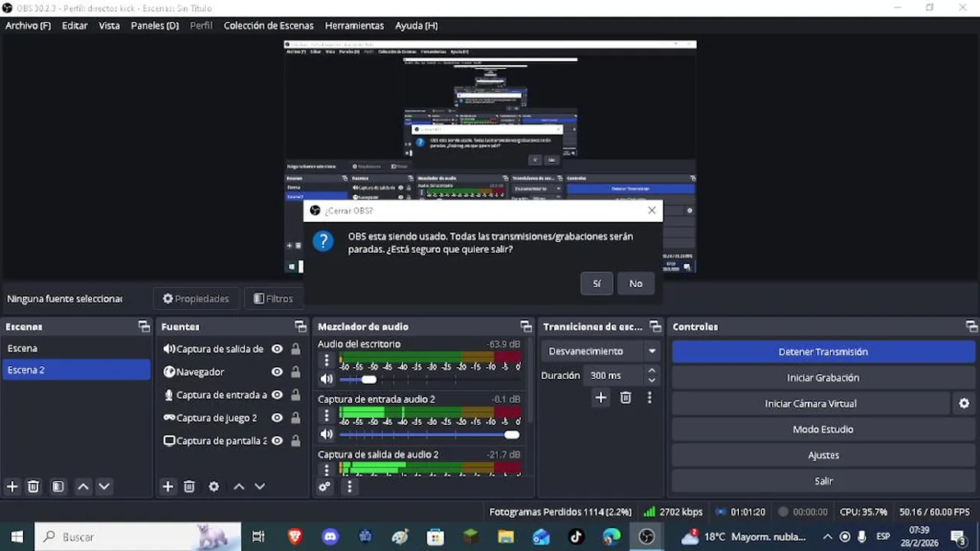Mute Audio del escritorio speaker icon
The height and width of the screenshot is (551, 980).
[x=327, y=379]
